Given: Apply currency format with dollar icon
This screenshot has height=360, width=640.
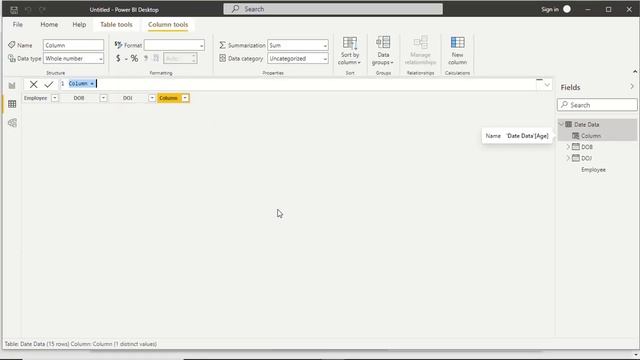Looking at the screenshot, I should click(118, 58).
